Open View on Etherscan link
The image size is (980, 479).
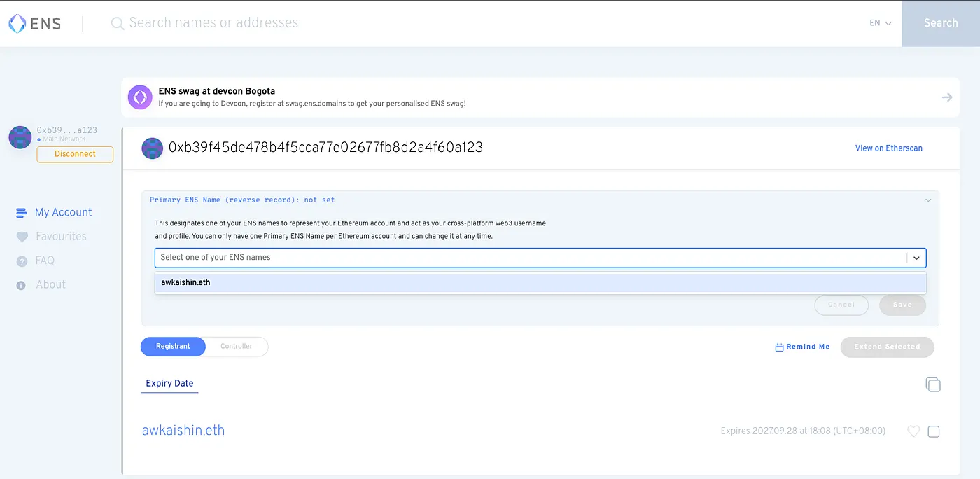coord(889,148)
